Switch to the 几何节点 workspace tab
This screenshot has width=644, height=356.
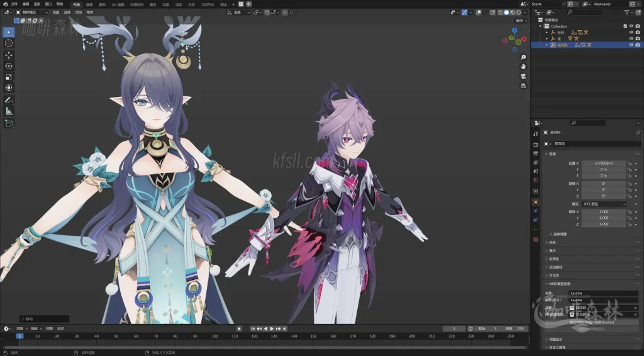tap(208, 4)
